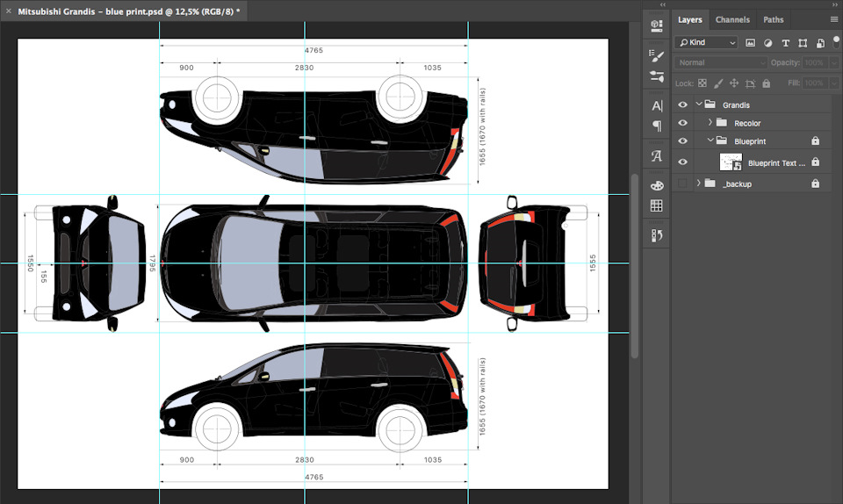Select the Blueprint Text layer thumbnail
Screen dimensions: 843x504
731,162
